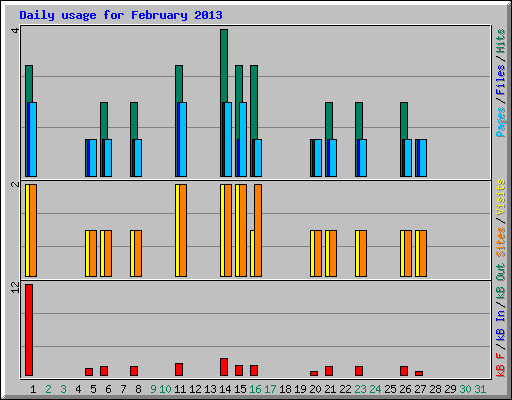This screenshot has width=512, height=400.
Task: Select green day label 2 on the x-axis
Action: 48,389
